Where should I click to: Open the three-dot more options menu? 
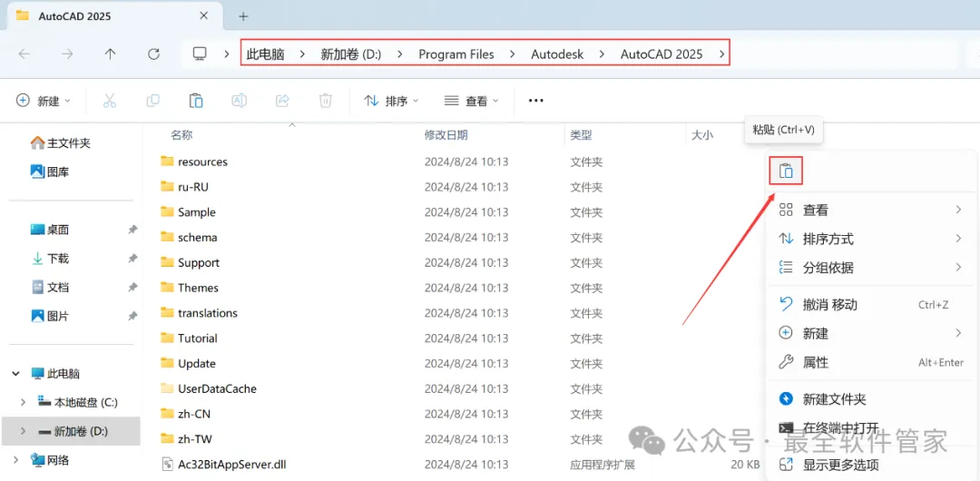(535, 100)
